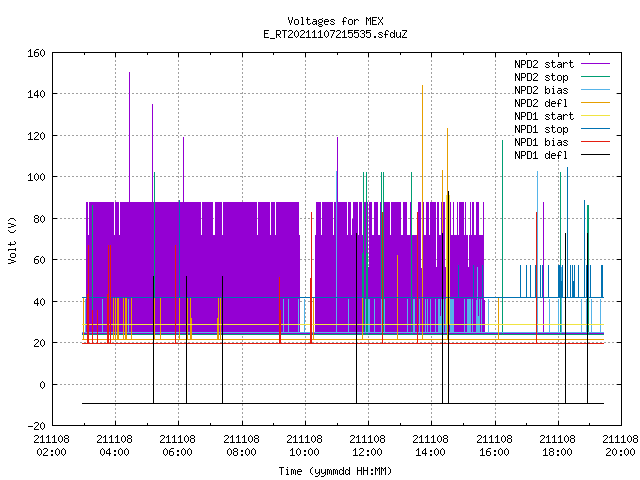Click the file name E_RT20211107215535.sfduZ subtitle
This screenshot has width=640, height=480.
click(x=335, y=34)
